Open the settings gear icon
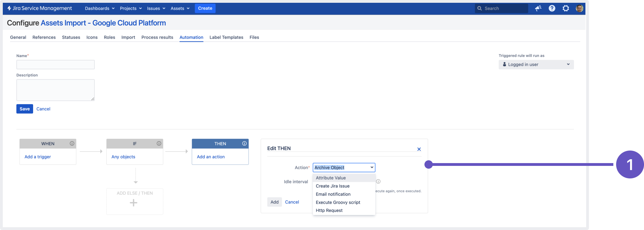Screen dimensions: 644x230 click(566, 8)
